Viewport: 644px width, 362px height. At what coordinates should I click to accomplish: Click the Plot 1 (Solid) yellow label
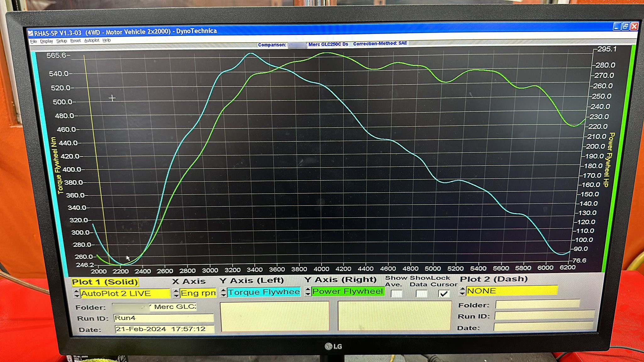click(x=105, y=282)
